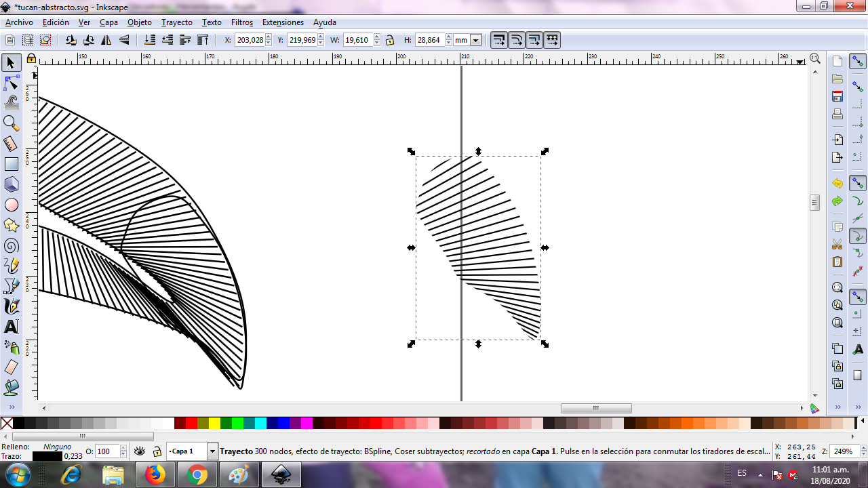Select the Eraser tool
Image resolution: width=868 pixels, height=488 pixels.
(x=11, y=367)
